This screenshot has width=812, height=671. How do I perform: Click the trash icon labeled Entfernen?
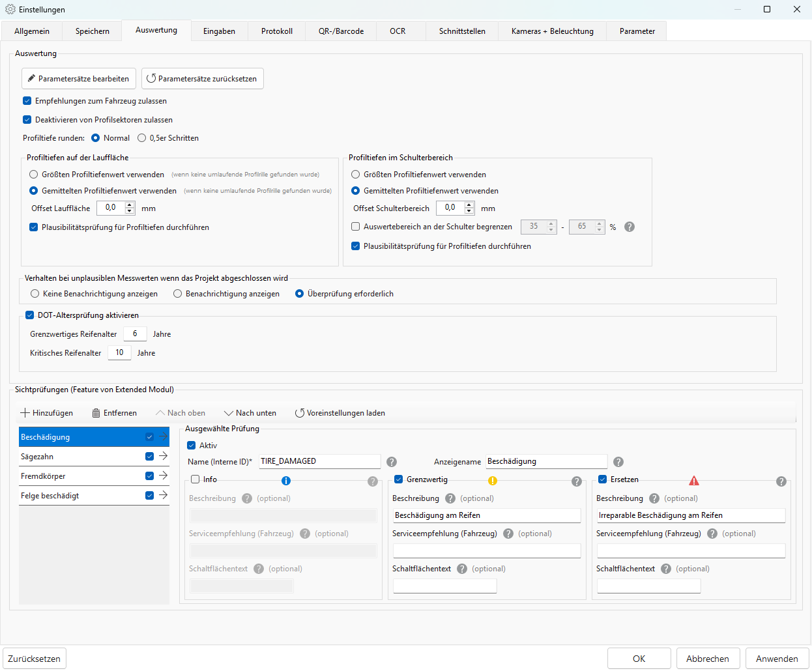(96, 413)
